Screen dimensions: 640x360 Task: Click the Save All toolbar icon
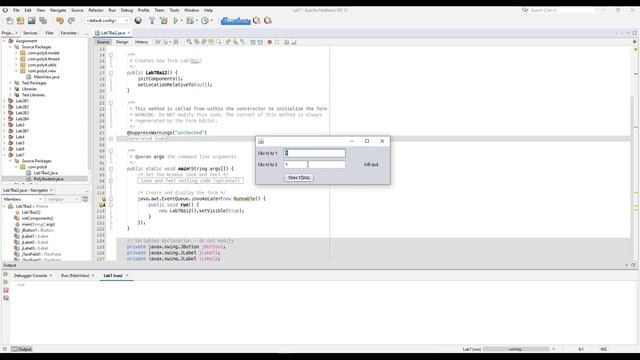click(x=43, y=20)
